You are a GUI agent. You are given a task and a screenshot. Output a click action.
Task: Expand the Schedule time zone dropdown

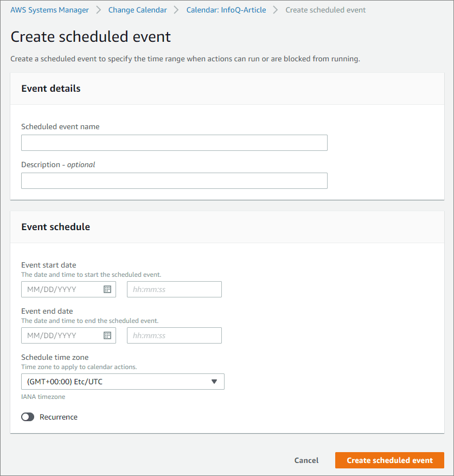coord(123,382)
